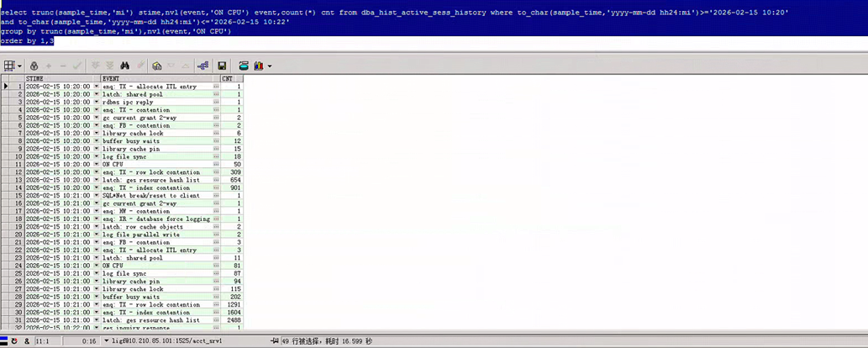Select CNT value 309
The width and height of the screenshot is (868, 348).
pos(232,172)
